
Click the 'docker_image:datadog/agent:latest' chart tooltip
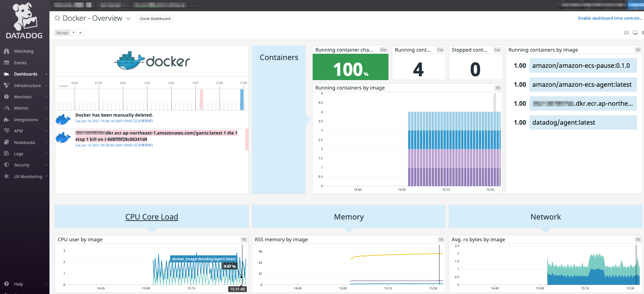[204, 259]
